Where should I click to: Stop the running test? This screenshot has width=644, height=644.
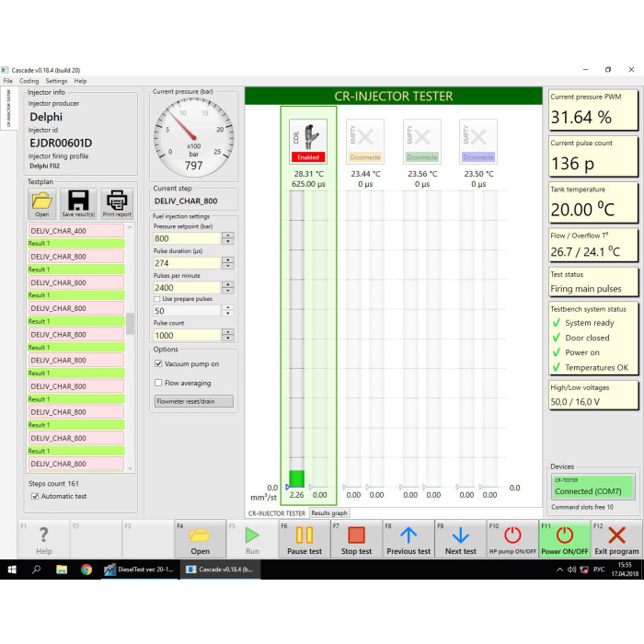(x=356, y=538)
